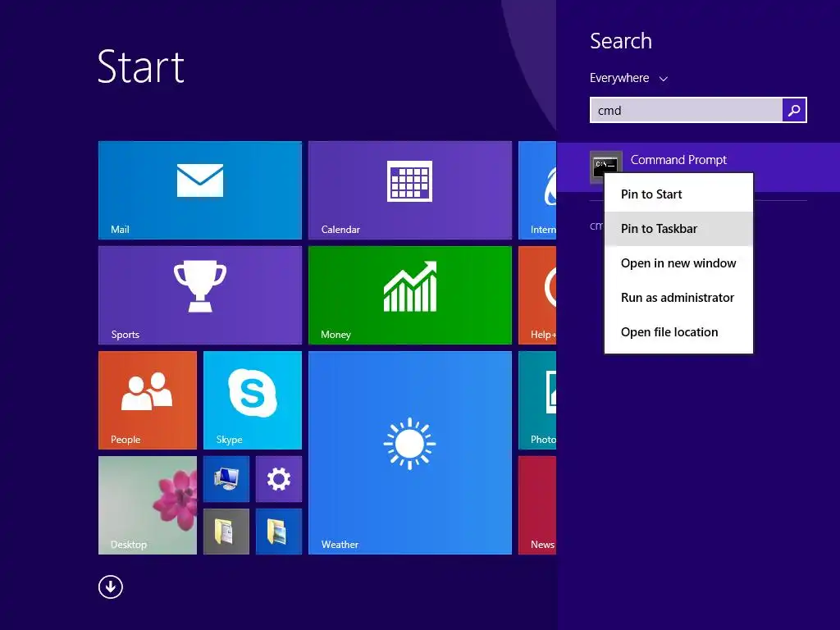This screenshot has width=840, height=630.
Task: Open the Desktop flower tile
Action: pos(148,505)
